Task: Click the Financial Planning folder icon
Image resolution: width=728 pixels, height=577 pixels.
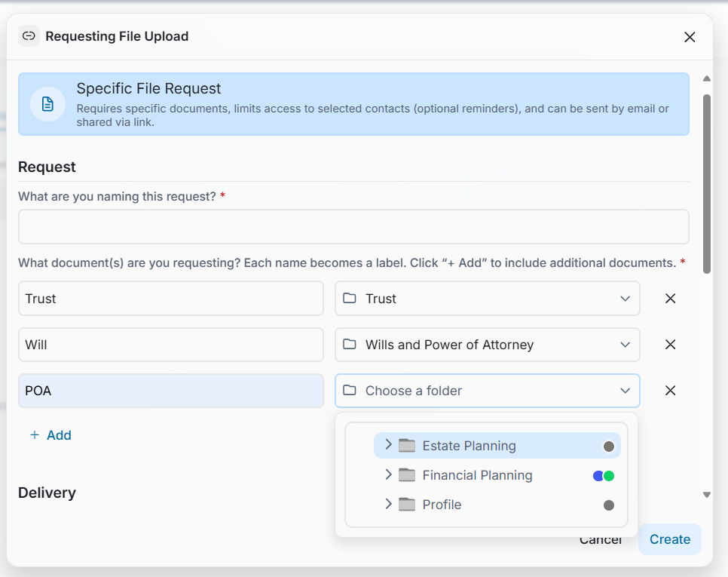Action: 407,474
